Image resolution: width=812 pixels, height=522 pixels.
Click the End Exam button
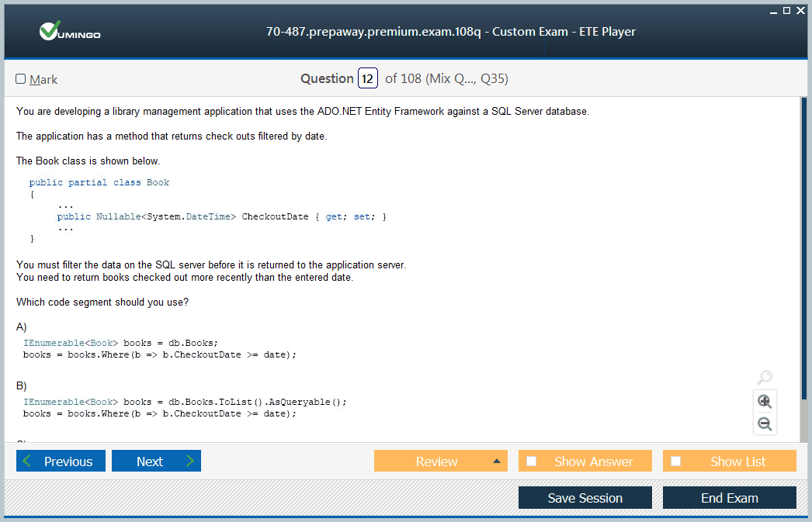click(x=730, y=498)
